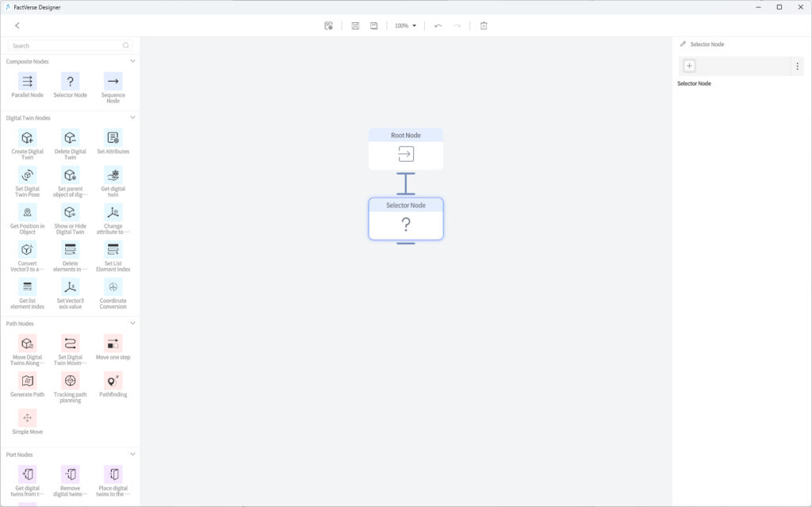Select the Parallel Node palette icon
812x507 pixels.
click(x=28, y=82)
